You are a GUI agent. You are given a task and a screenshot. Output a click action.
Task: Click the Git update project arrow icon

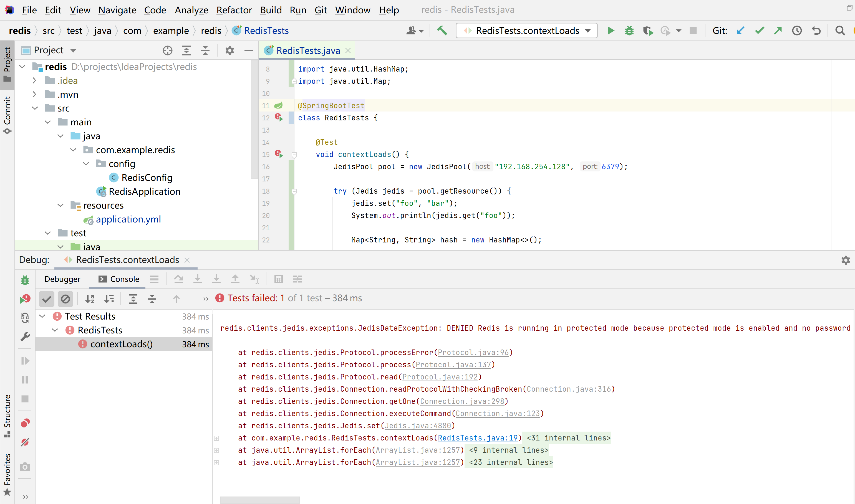coord(740,31)
